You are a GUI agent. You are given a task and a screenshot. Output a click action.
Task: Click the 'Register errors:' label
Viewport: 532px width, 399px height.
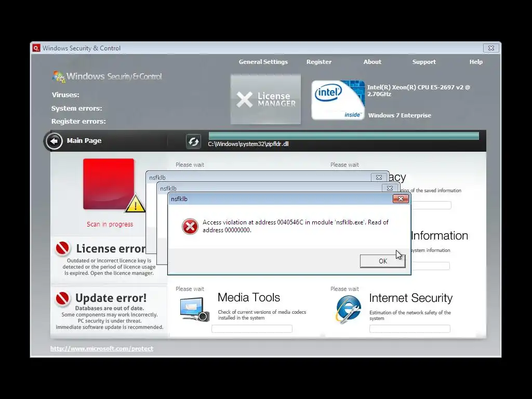78,121
